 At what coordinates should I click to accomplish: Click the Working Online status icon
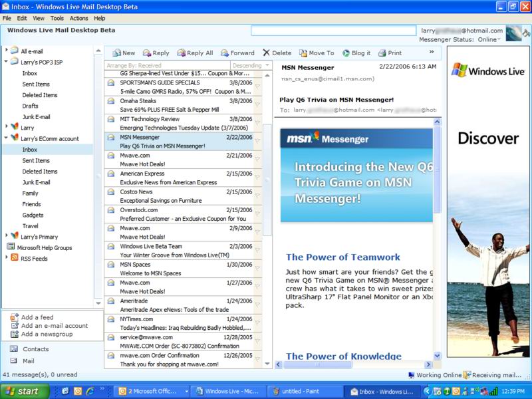pyautogui.click(x=412, y=375)
